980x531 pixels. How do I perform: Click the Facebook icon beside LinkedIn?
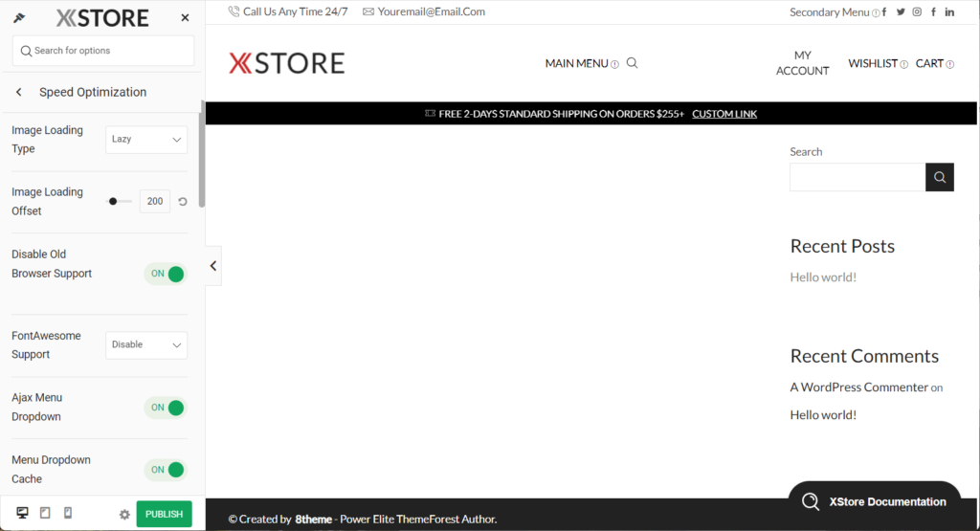[933, 11]
